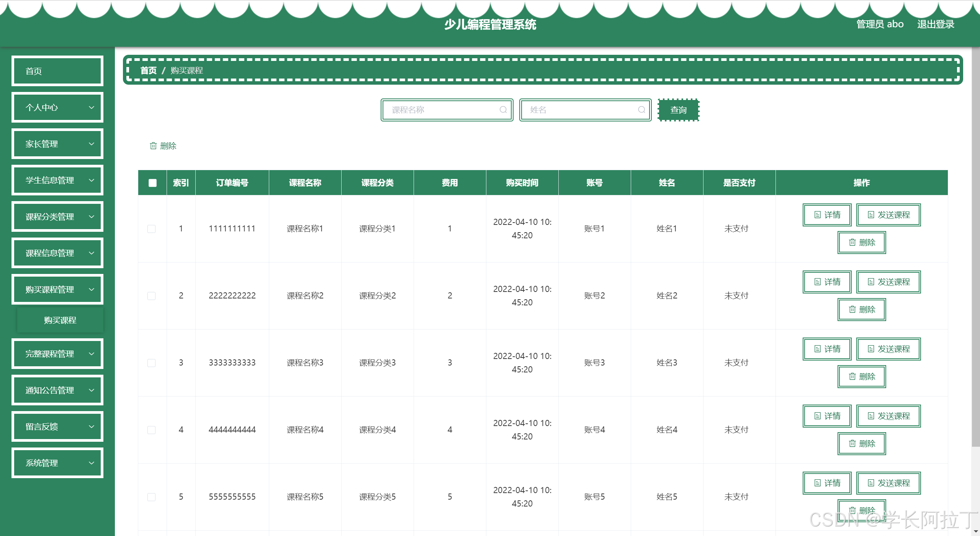Click the trash icon next to batch 删除

153,146
